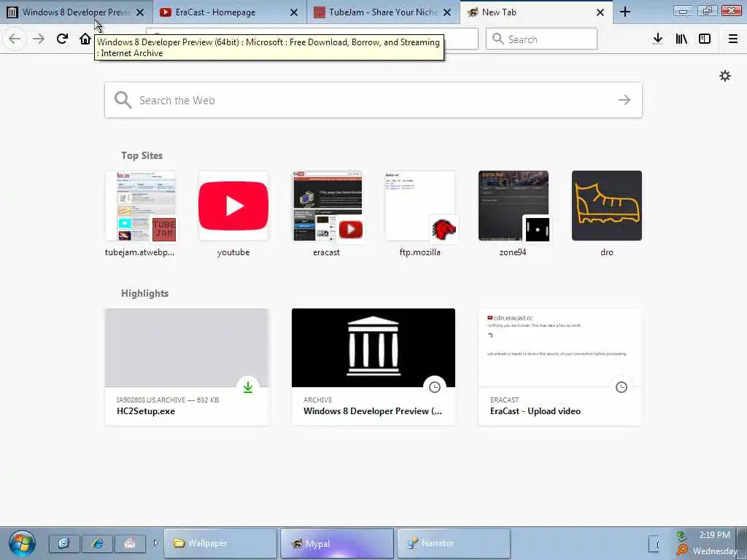Switch to Narrator taskbar button
747x560 pixels.
(x=454, y=543)
